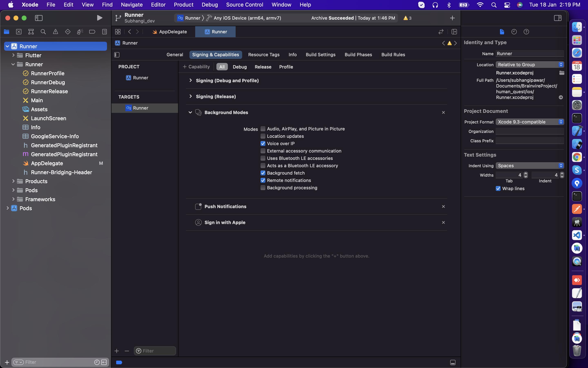Uncheck Voice over IP mode
This screenshot has height=368, width=588.
pos(263,144)
